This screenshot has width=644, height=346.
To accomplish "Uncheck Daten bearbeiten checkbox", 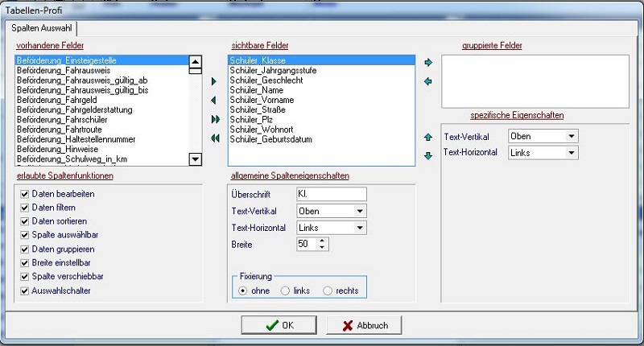I will pyautogui.click(x=25, y=194).
